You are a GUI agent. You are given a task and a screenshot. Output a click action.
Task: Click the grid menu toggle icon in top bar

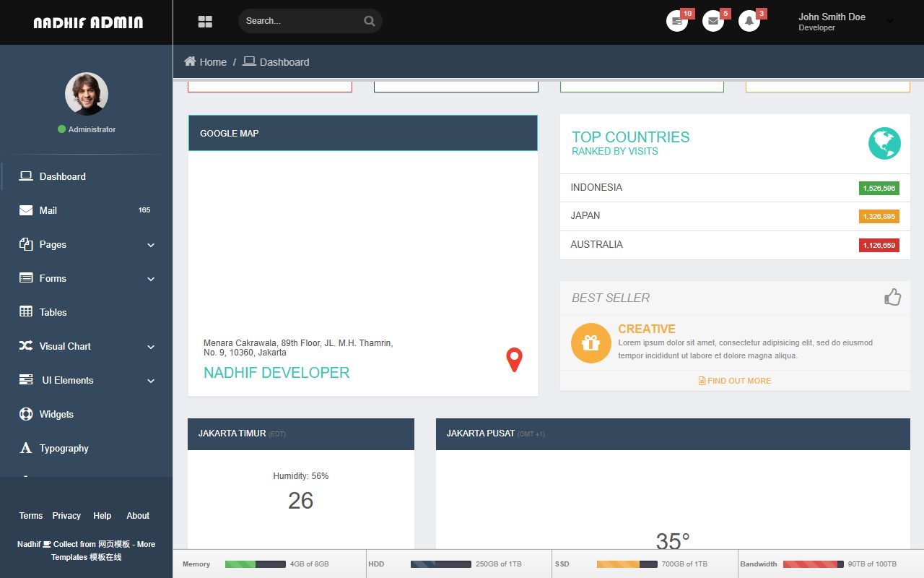click(x=205, y=22)
